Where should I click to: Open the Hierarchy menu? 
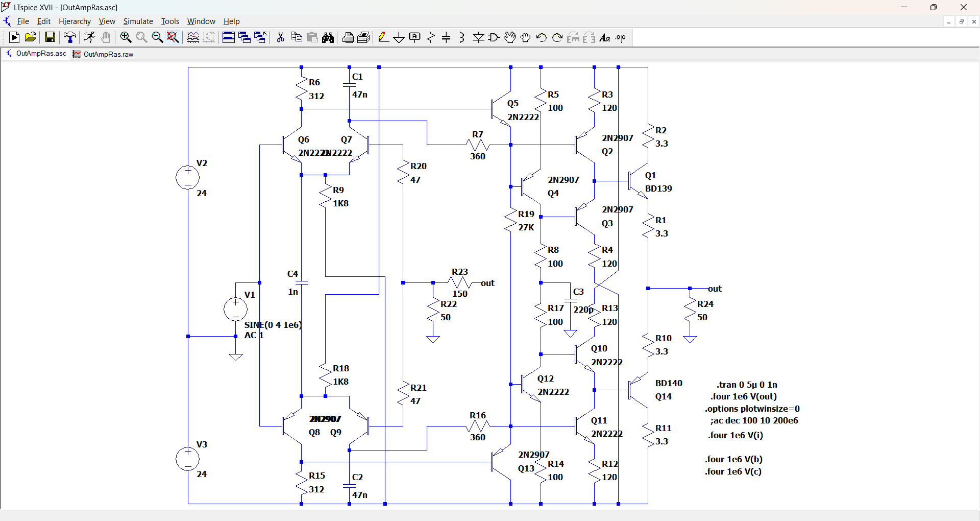75,21
